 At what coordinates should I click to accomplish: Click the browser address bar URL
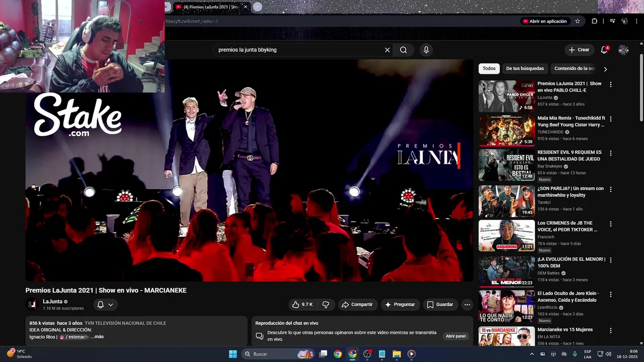coord(342,21)
